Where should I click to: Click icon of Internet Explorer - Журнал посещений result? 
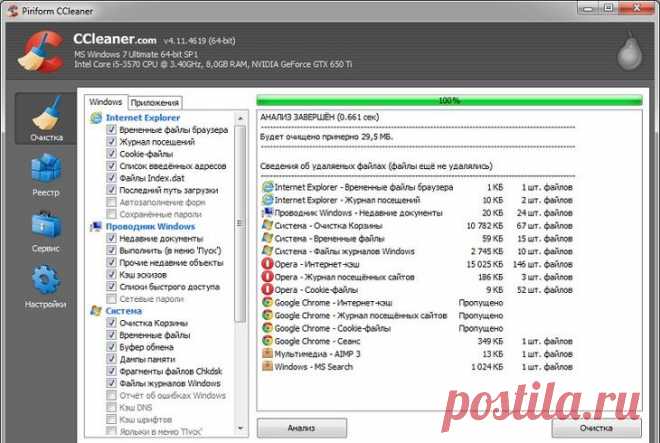pos(267,200)
